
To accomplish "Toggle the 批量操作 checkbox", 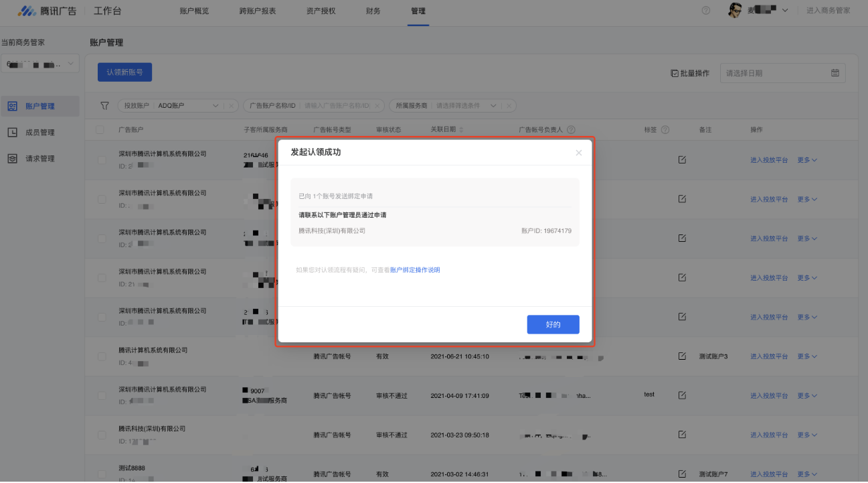I will (x=675, y=73).
